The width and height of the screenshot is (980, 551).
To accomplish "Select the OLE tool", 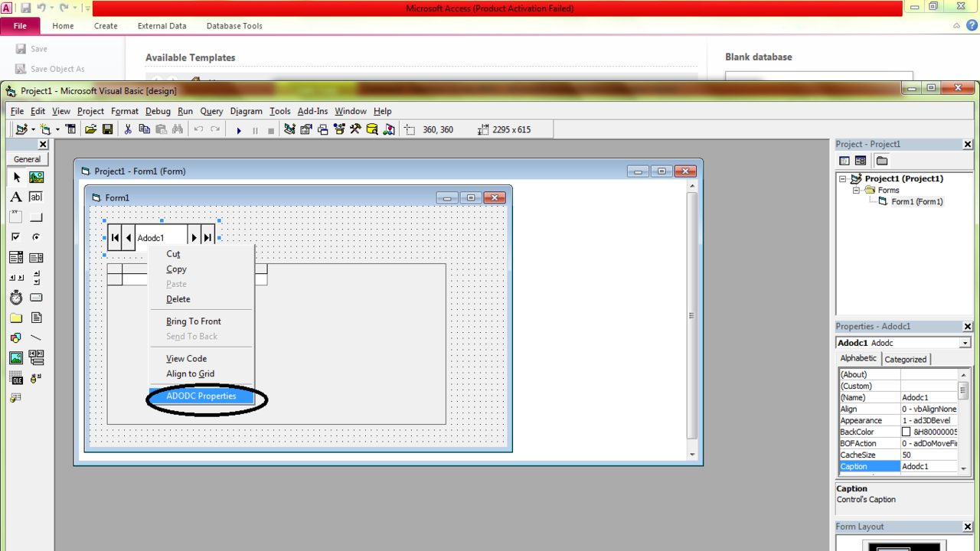I will pyautogui.click(x=16, y=378).
